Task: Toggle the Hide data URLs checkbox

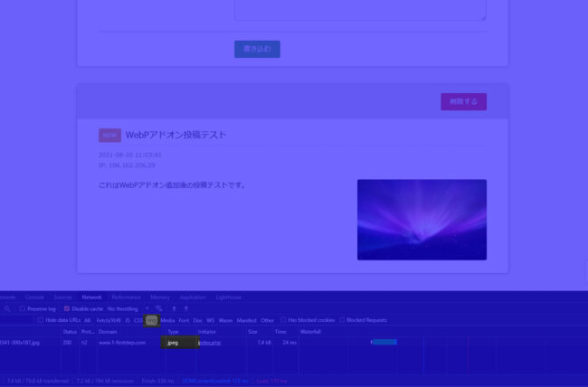Action: tap(41, 320)
